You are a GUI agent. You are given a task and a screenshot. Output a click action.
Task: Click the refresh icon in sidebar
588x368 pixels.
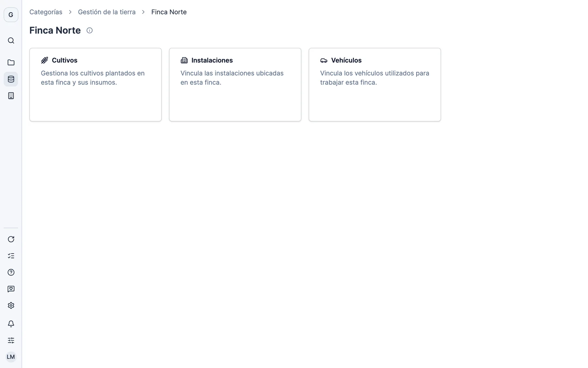[x=11, y=239]
